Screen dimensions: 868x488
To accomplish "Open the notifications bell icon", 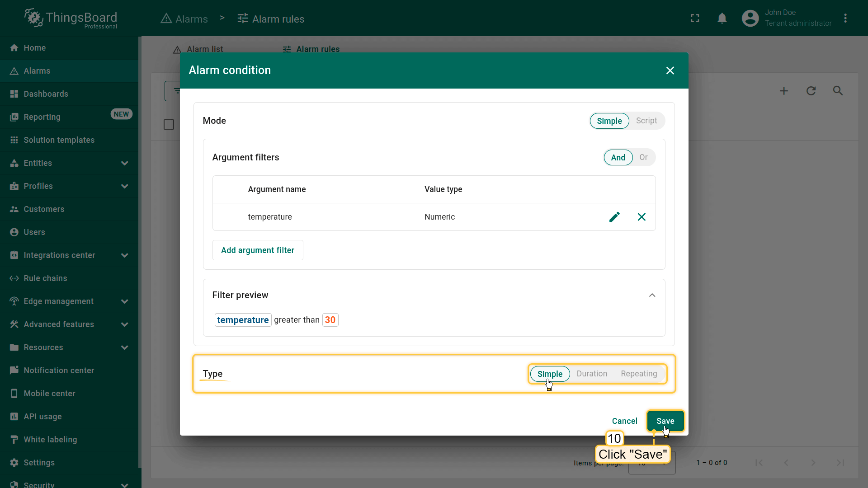I will tap(722, 18).
